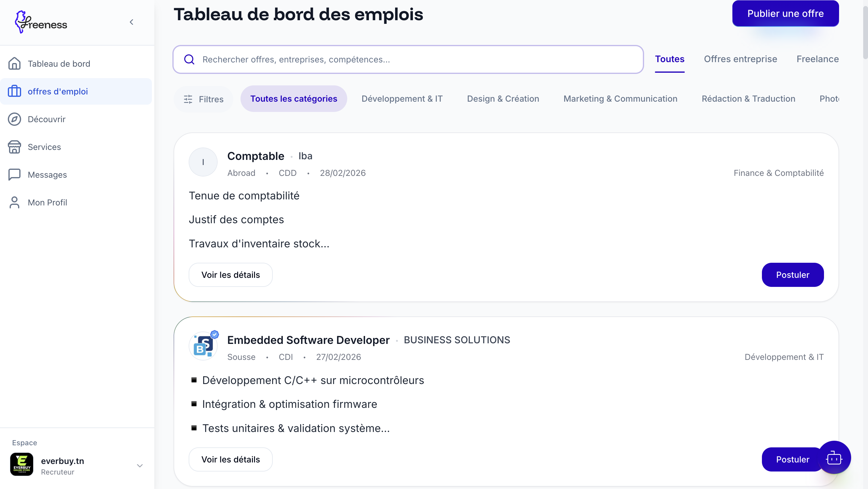The width and height of the screenshot is (868, 489).
Task: Switch to Offres entreprise tab
Action: [740, 59]
